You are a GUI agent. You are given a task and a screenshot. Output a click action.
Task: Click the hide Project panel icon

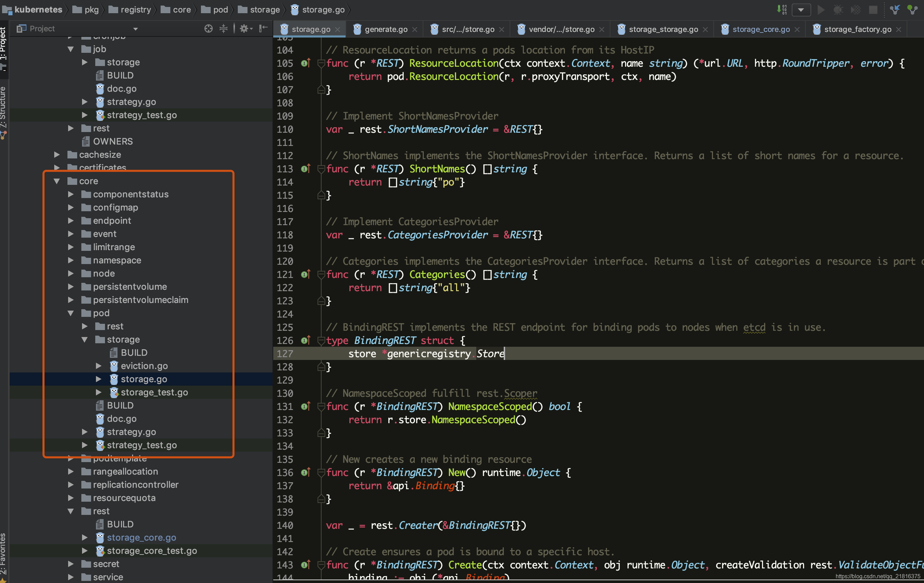tap(263, 29)
